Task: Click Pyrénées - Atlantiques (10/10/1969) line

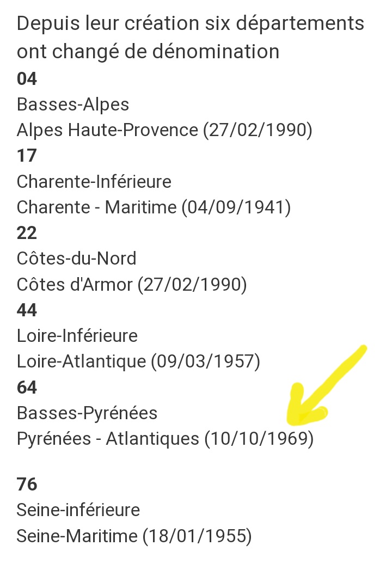Action: tap(165, 439)
